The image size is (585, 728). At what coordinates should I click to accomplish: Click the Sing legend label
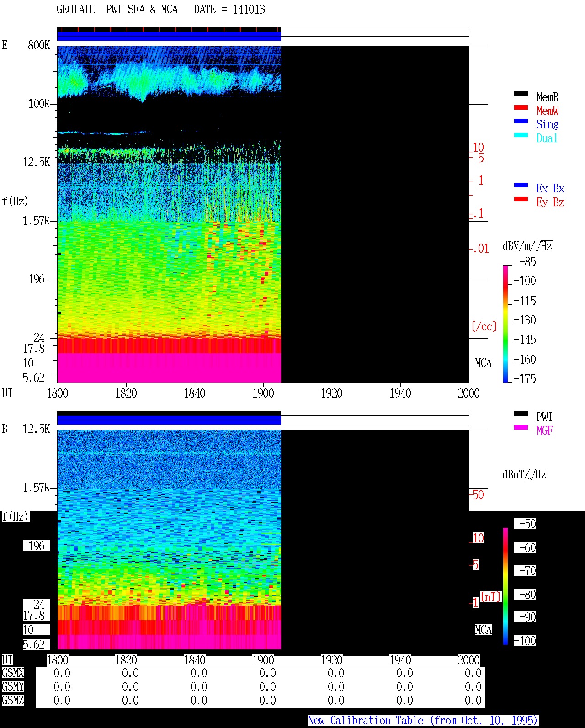(548, 124)
